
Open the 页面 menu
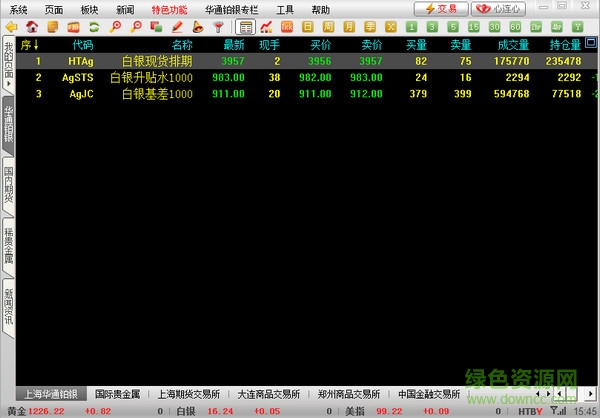coord(54,10)
